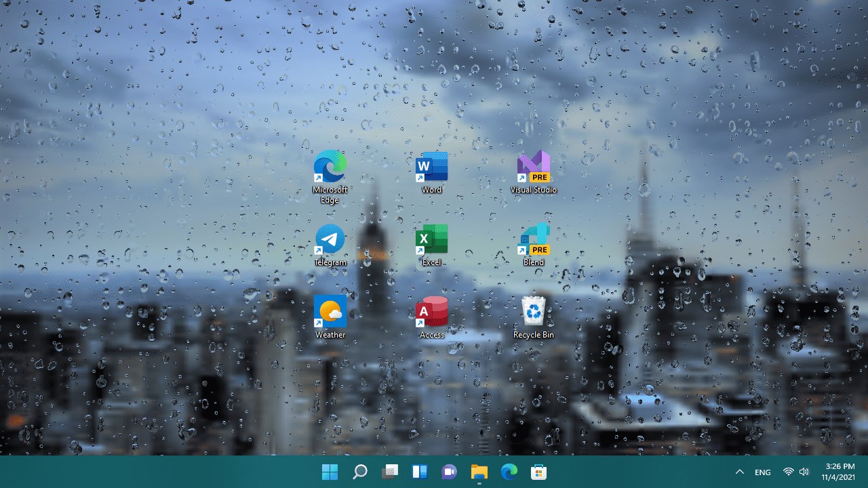Select the Excel desktop shortcut
Image resolution: width=868 pixels, height=488 pixels.
click(x=432, y=245)
